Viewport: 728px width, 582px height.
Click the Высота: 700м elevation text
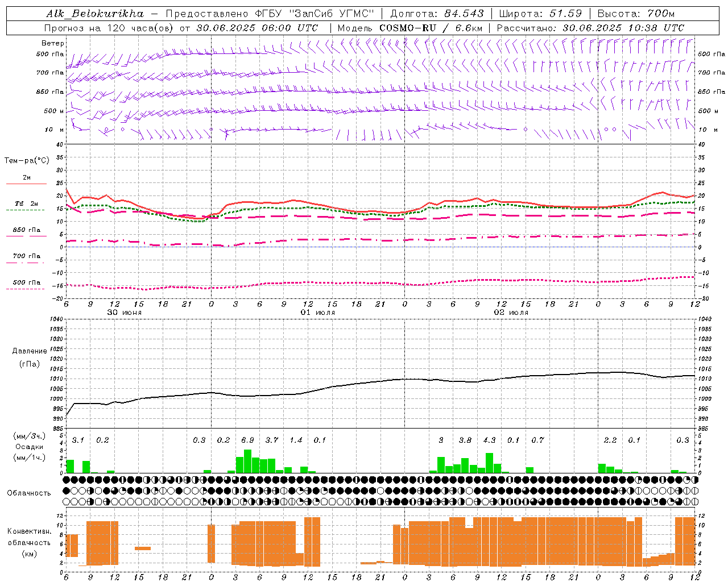636,14
